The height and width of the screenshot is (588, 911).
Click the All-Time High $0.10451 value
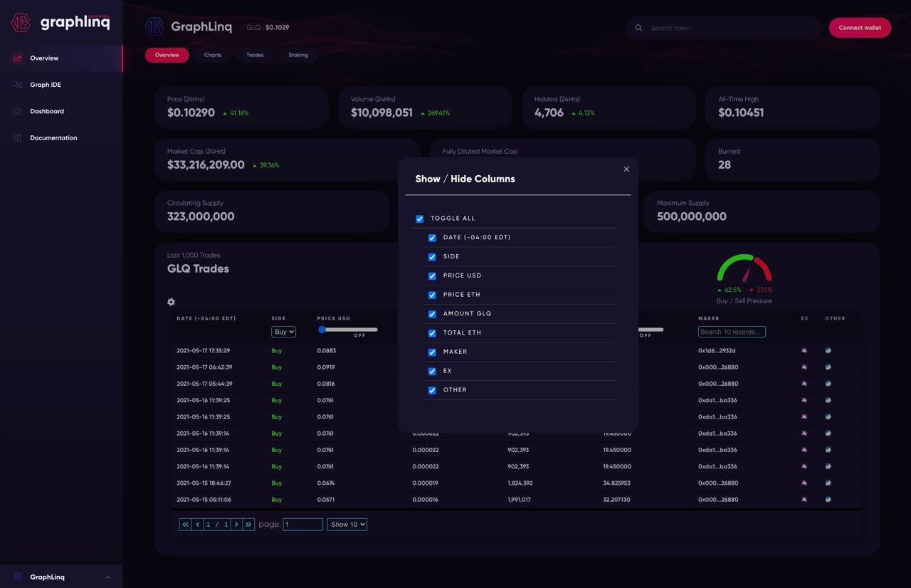[x=741, y=112]
